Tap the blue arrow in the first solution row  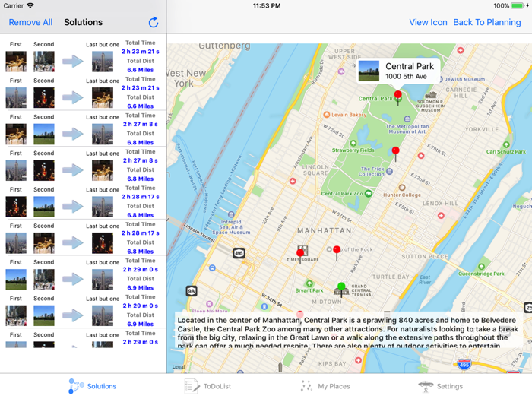[73, 61]
